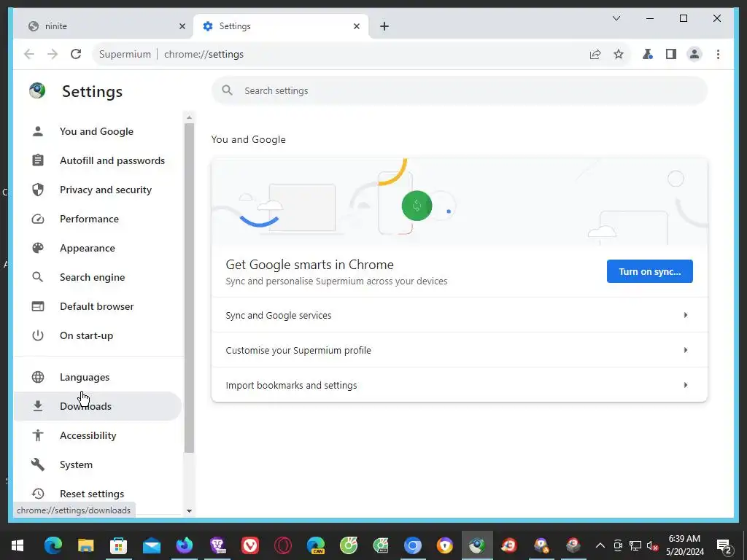This screenshot has width=747, height=560.
Task: Open the tab search chevron
Action: click(616, 18)
